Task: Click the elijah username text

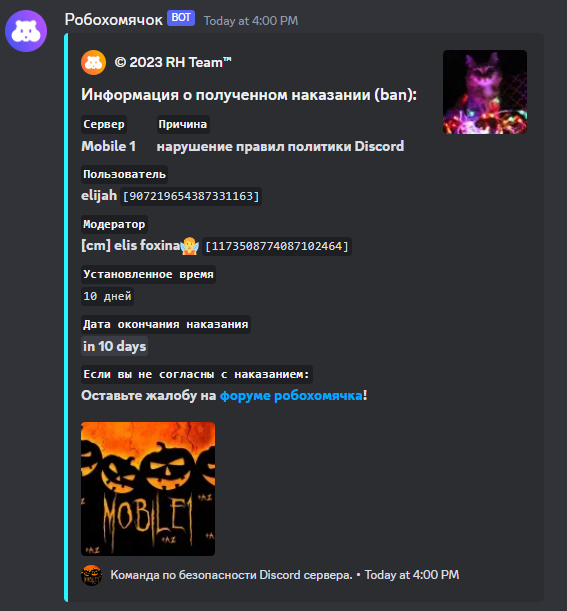Action: pyautogui.click(x=99, y=195)
